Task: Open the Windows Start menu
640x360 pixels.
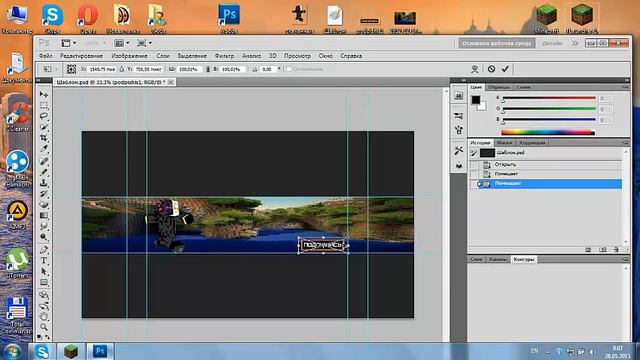Action: pos(12,351)
